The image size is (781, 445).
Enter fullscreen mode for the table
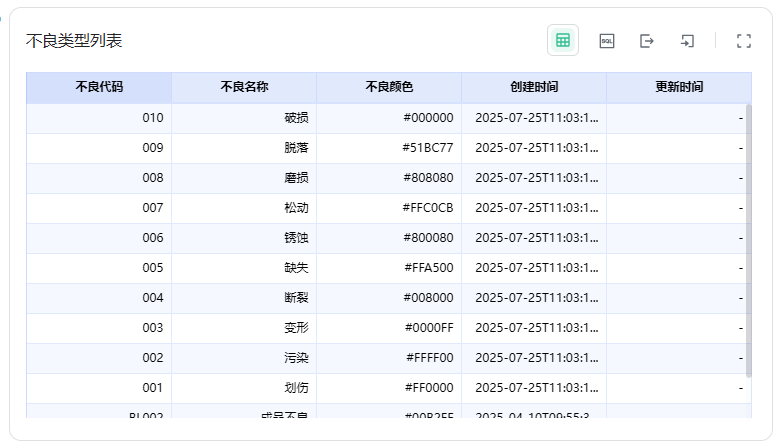(743, 41)
